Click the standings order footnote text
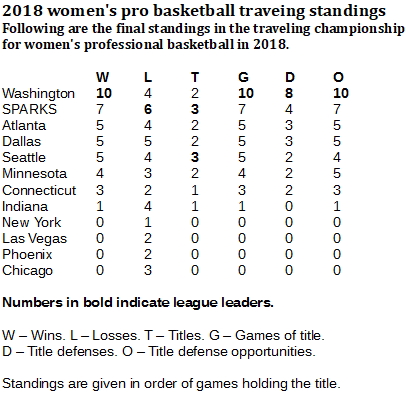This screenshot has width=406, height=399. [x=171, y=384]
